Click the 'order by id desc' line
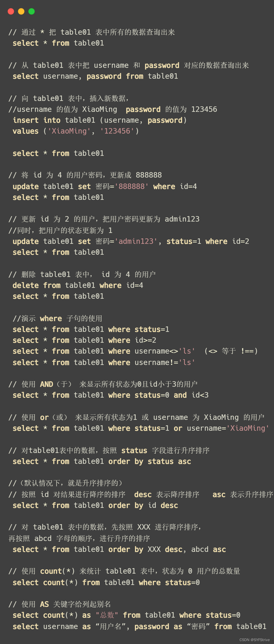 pos(95,505)
